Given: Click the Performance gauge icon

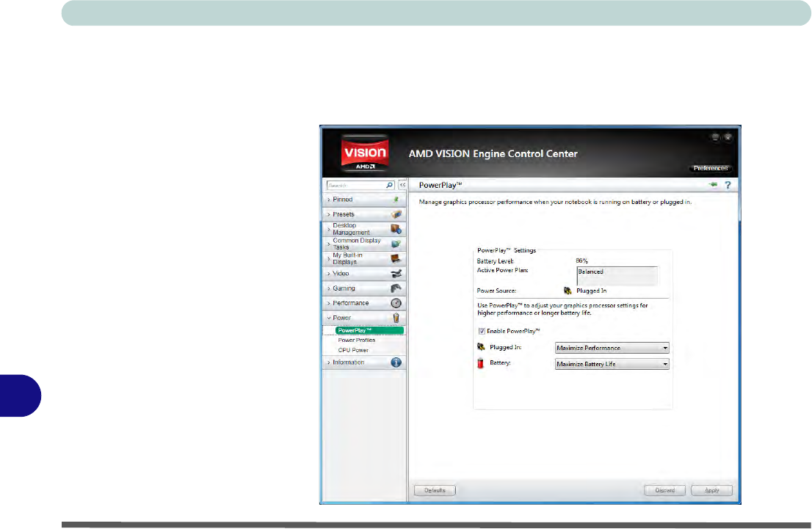Looking at the screenshot, I should [x=396, y=303].
